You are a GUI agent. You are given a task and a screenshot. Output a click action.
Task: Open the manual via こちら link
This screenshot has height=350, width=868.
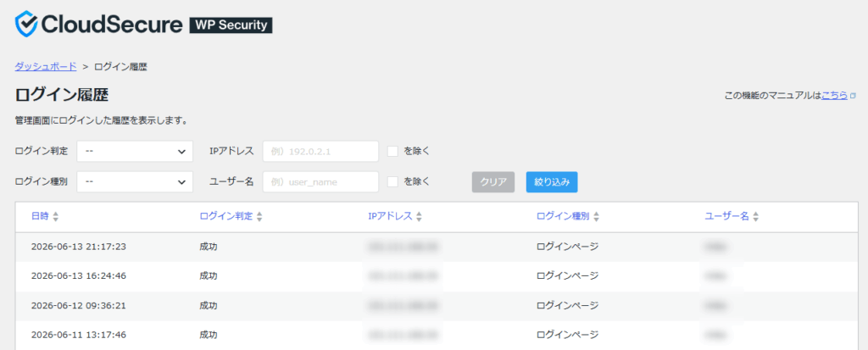pos(834,95)
